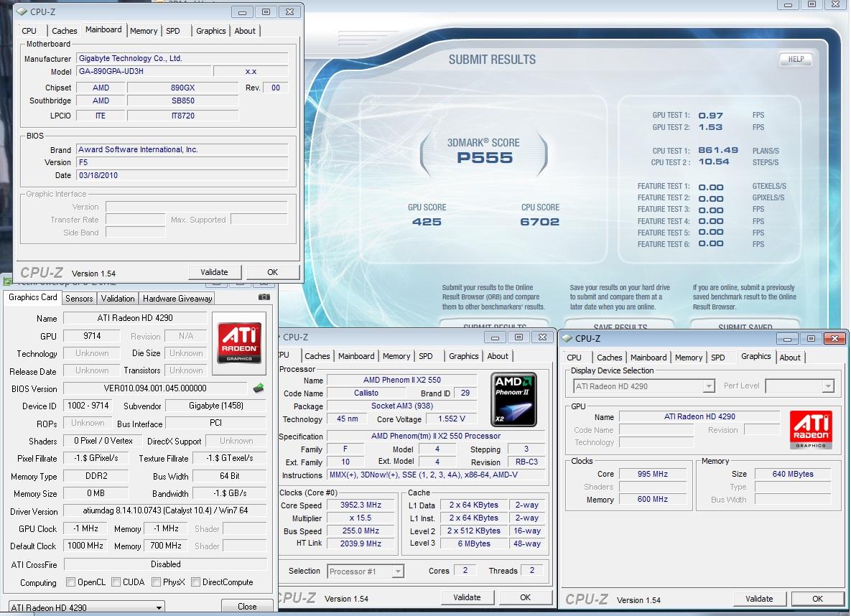Open the Graphics tab in the Mainboard window

[211, 31]
